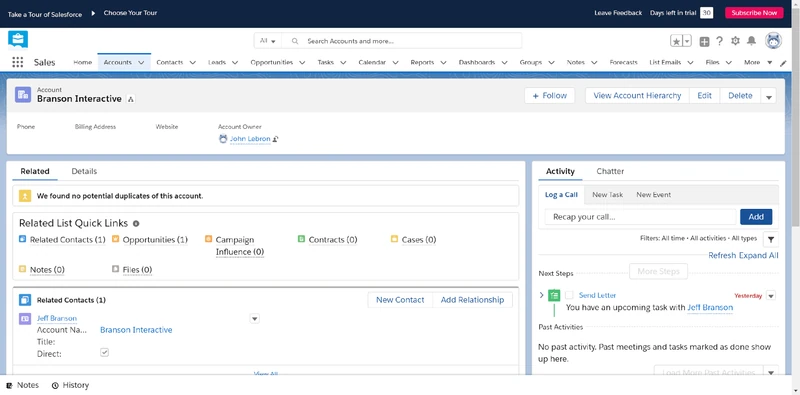800x395 pixels.
Task: Open the user profile avatar
Action: (773, 41)
